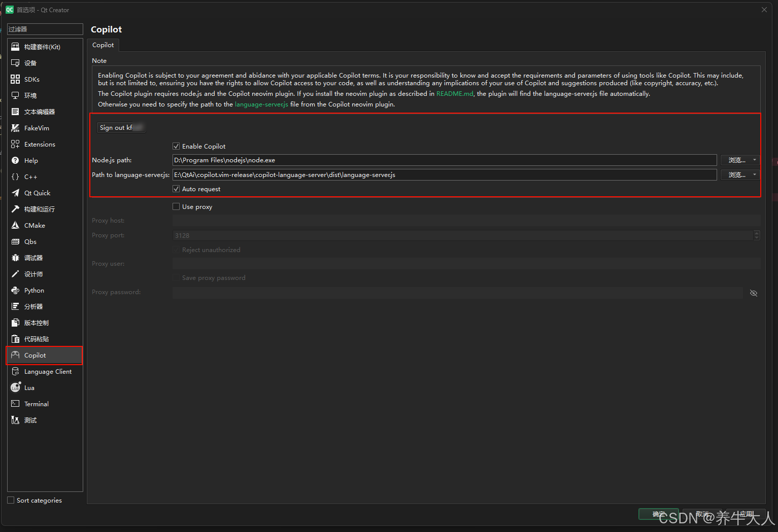The height and width of the screenshot is (532, 778).
Task: Toggle the Reject unauthorized checkbox
Action: click(x=176, y=250)
